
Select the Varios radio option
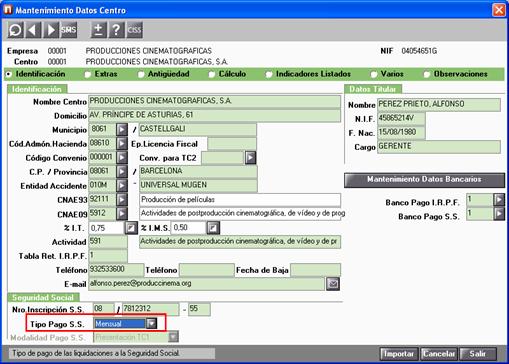click(x=374, y=74)
